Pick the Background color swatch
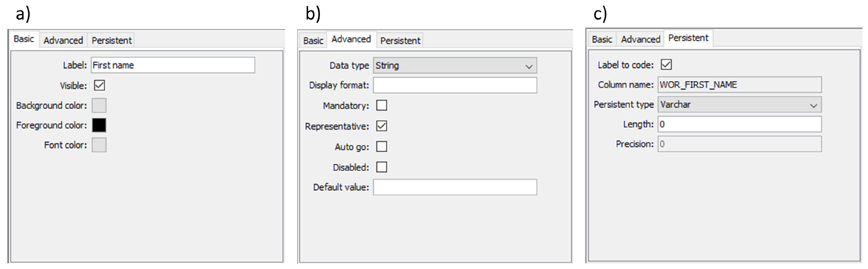868x269 pixels. (99, 105)
